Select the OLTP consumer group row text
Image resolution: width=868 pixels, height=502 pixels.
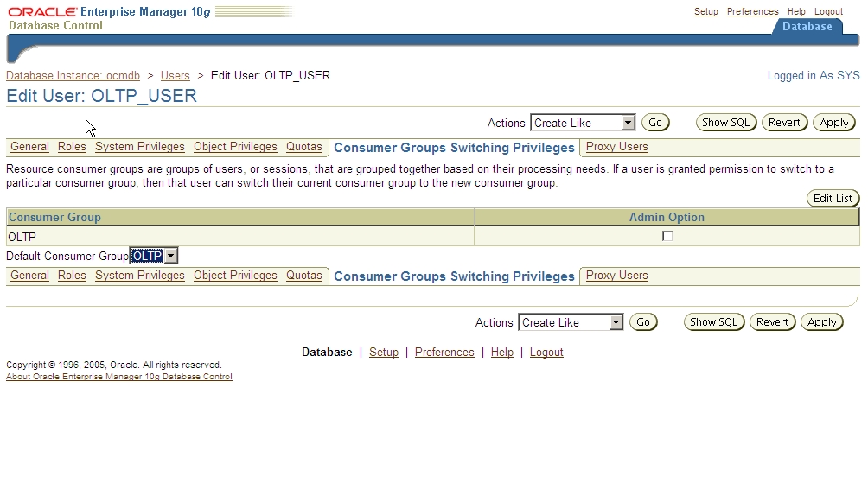[x=22, y=237]
